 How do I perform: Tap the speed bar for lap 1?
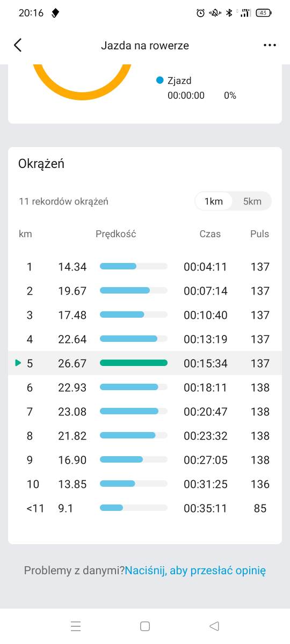(134, 266)
